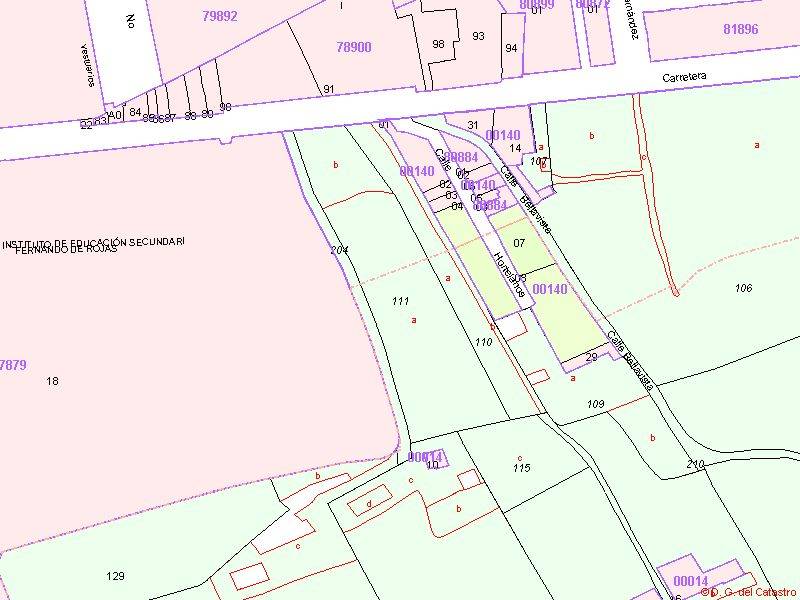Click the Fernando de Rojas text
This screenshot has height=600, width=800.
click(x=66, y=250)
